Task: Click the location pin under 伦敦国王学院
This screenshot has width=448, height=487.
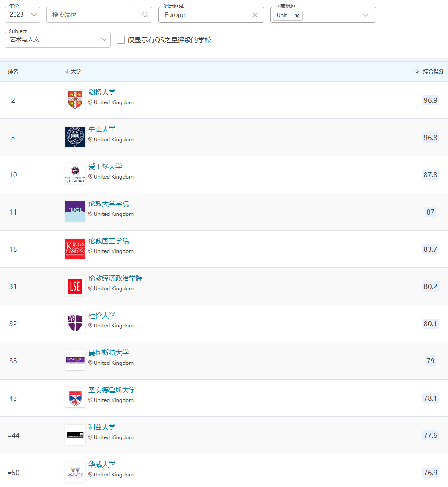Action: coord(90,251)
